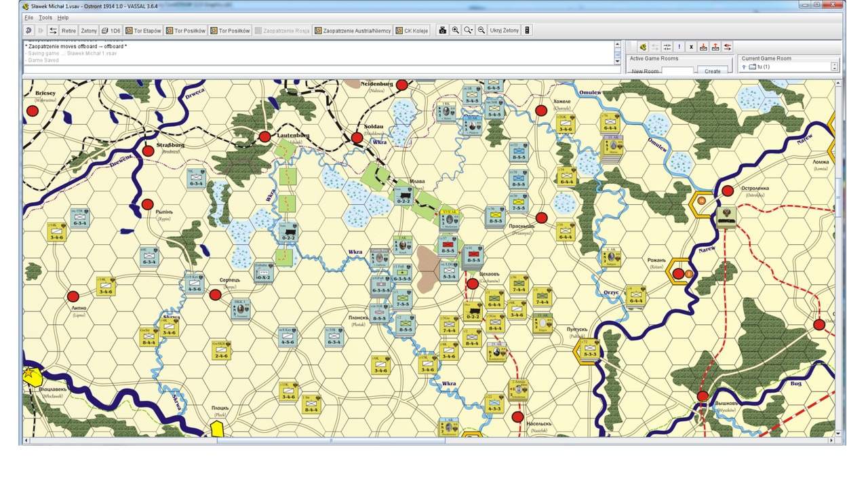Click the red Wyszków town marker
Screen dimensions: 868x487
[x=703, y=396]
